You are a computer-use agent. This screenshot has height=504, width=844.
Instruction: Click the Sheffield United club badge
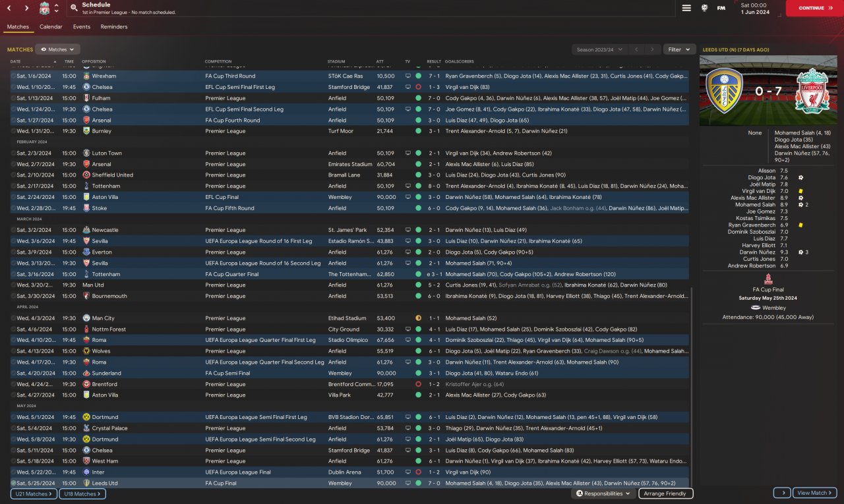(x=86, y=175)
